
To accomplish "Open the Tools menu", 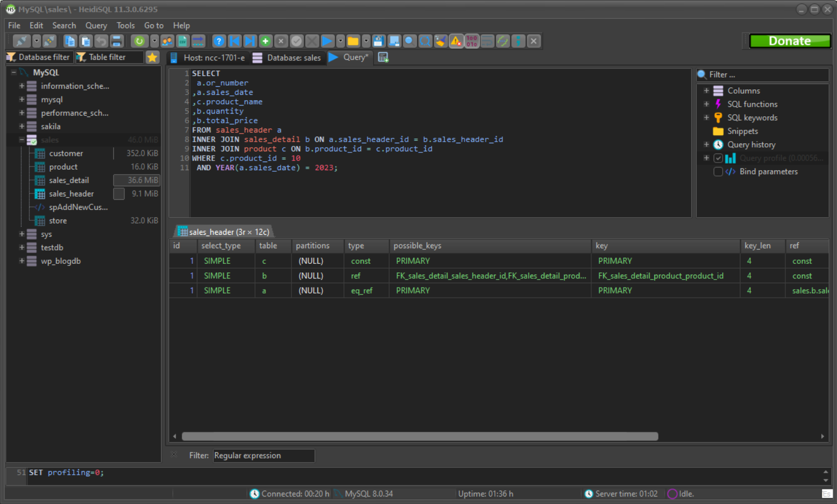I will coord(126,25).
